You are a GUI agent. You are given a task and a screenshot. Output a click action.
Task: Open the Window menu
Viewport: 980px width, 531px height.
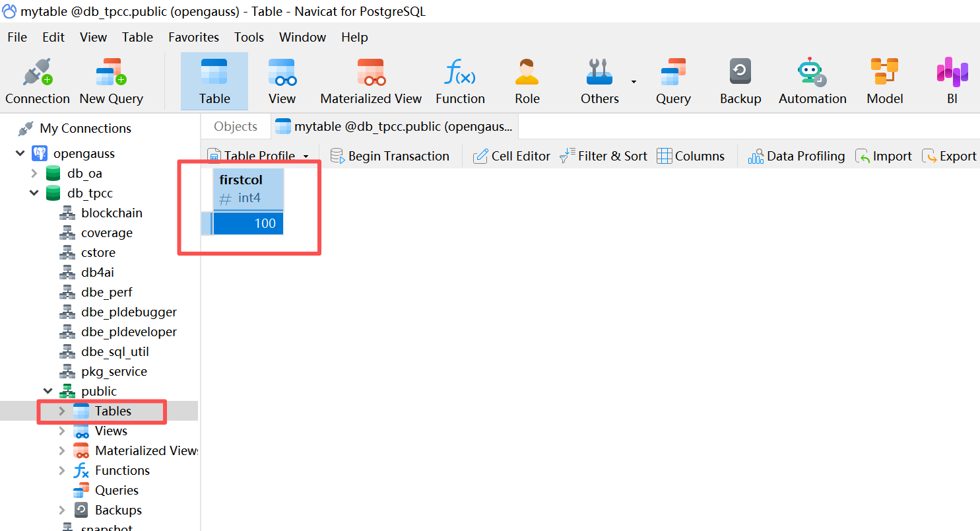[x=302, y=37]
